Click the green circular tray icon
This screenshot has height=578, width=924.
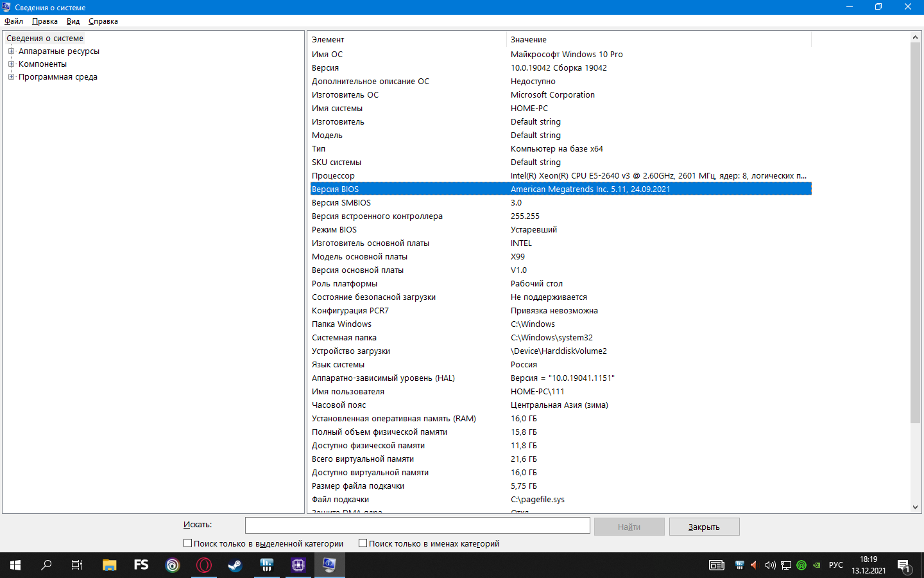click(x=801, y=565)
